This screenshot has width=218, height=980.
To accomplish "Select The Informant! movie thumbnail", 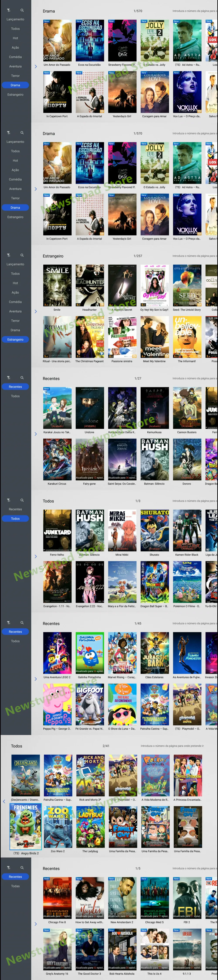I will tap(187, 337).
